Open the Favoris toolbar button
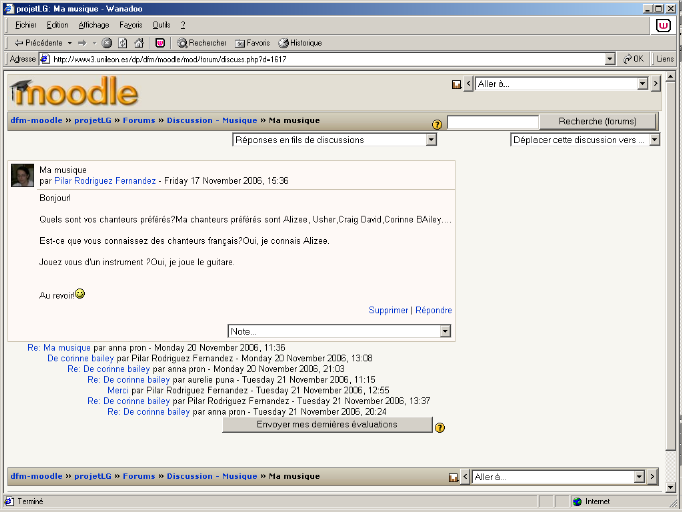The width and height of the screenshot is (682, 512). point(252,43)
